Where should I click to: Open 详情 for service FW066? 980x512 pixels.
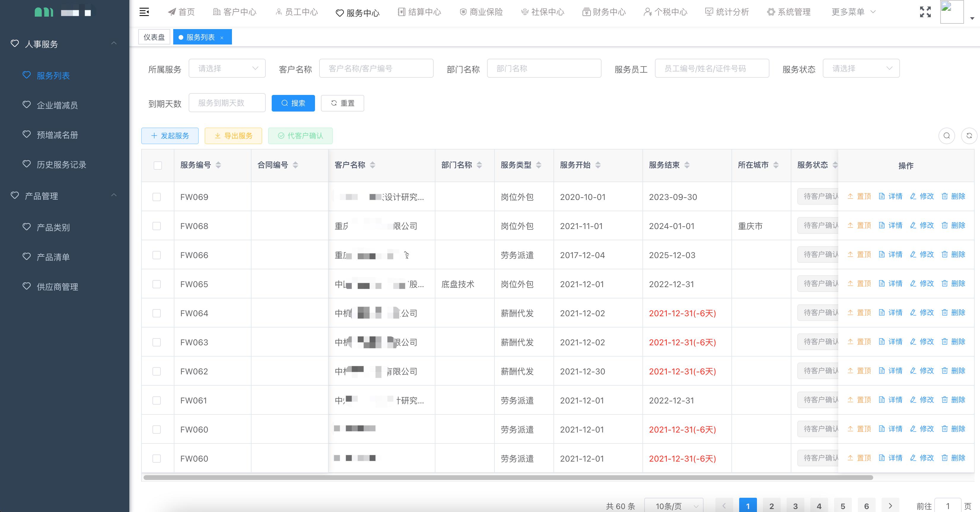(895, 255)
